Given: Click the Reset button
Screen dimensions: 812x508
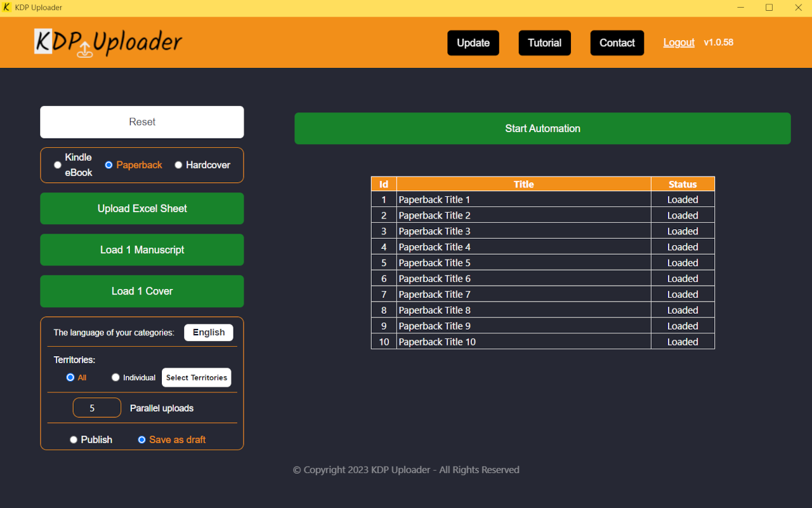Looking at the screenshot, I should coord(142,122).
